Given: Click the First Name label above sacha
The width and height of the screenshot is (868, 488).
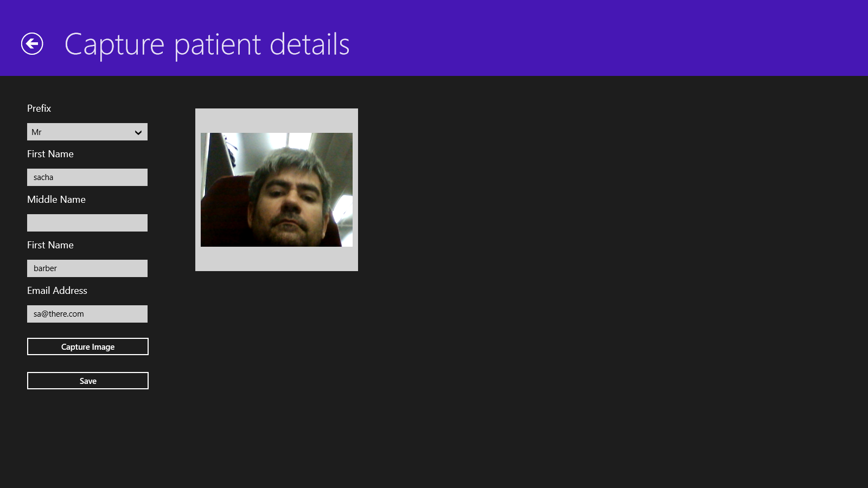Looking at the screenshot, I should click(50, 154).
